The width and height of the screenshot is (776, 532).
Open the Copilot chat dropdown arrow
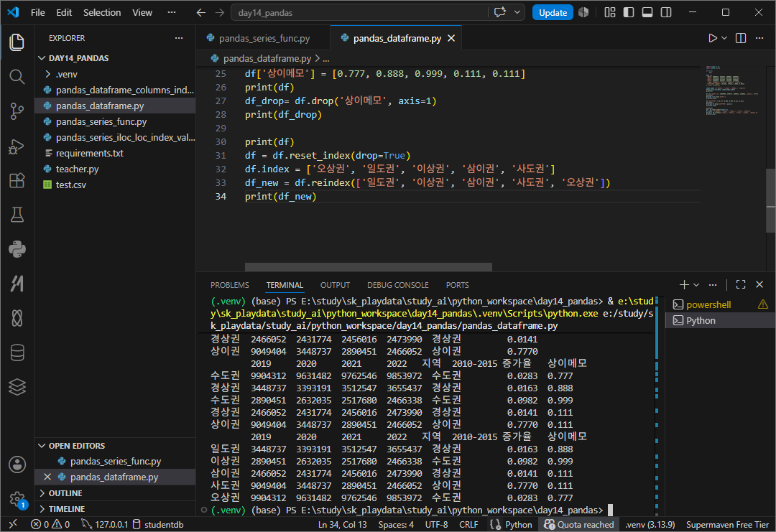[517, 12]
